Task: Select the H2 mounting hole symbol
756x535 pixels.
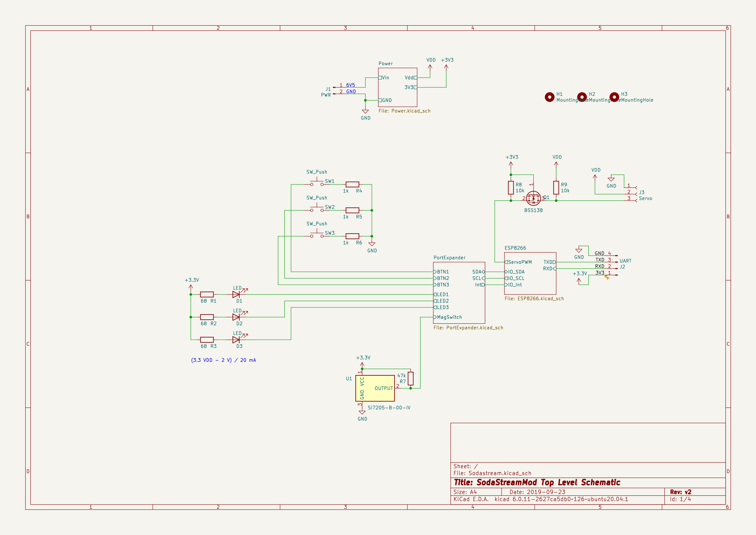Action: [x=582, y=97]
